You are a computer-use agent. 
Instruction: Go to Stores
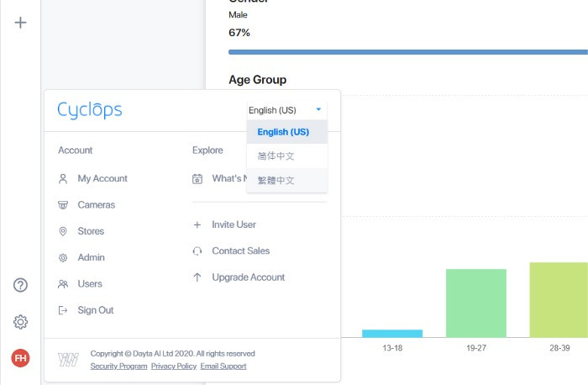click(91, 231)
